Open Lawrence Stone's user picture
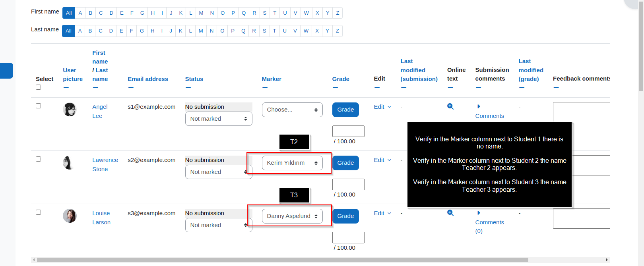The image size is (644, 266). pos(70,163)
